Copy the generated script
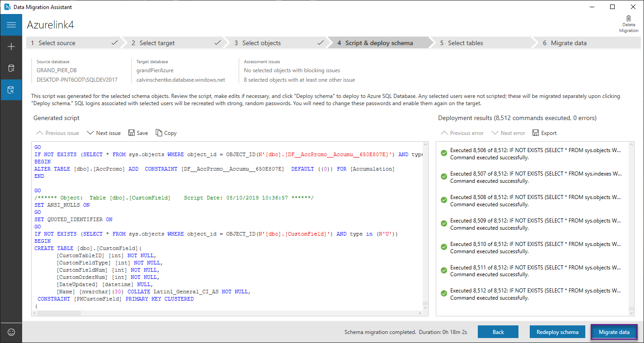This screenshot has height=343, width=644. [x=166, y=133]
